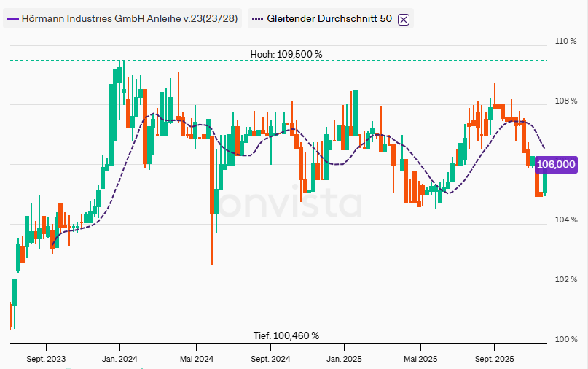The image size is (588, 369).
Task: Select the Jan. 2025 date axis label
Action: 344,359
